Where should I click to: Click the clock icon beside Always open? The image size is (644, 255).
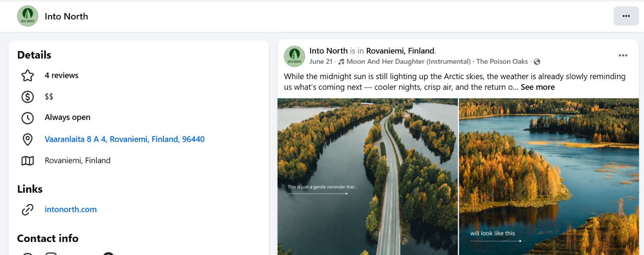pyautogui.click(x=28, y=118)
